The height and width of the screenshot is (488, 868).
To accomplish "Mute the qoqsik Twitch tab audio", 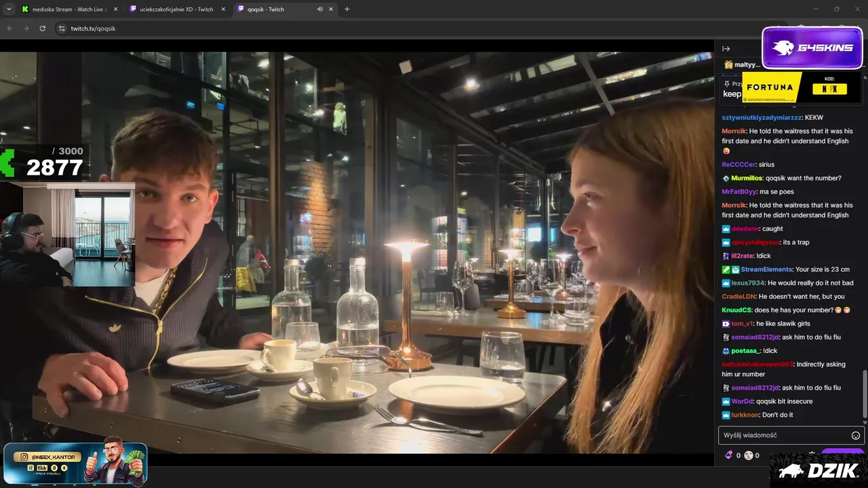I will pyautogui.click(x=319, y=9).
